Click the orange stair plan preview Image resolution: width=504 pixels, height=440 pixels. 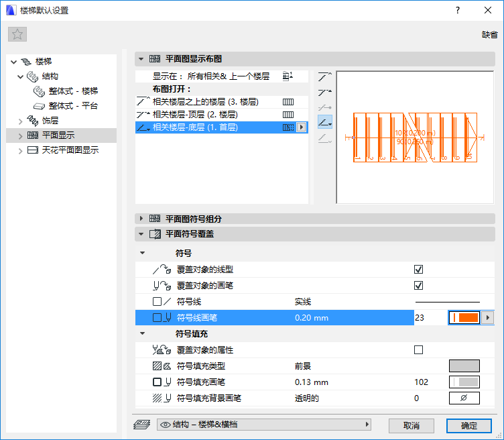(415, 137)
